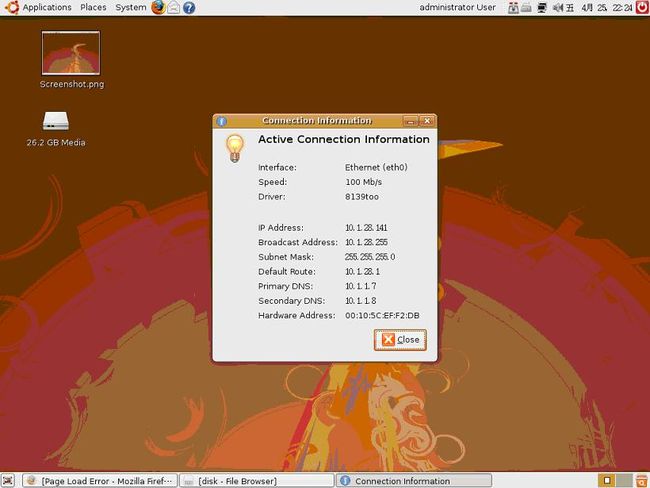Viewport: 650px width, 488px height.
Task: Launch Firefox from the top panel
Action: tap(158, 7)
